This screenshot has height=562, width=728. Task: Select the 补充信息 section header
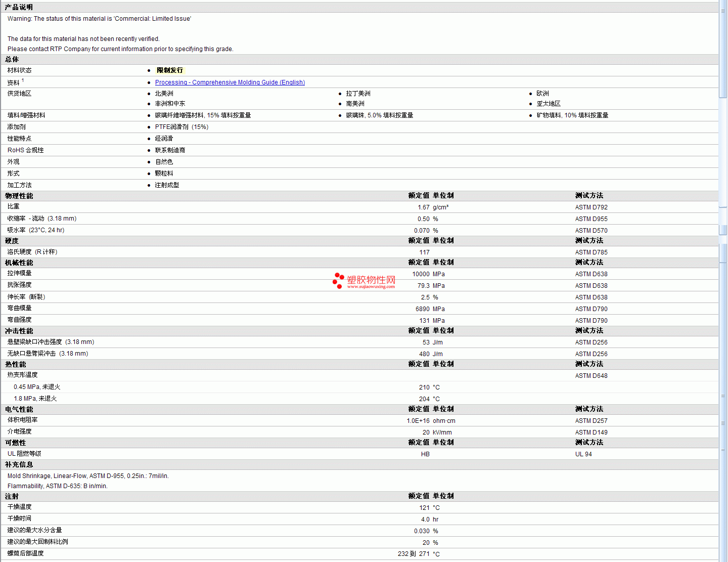point(19,464)
